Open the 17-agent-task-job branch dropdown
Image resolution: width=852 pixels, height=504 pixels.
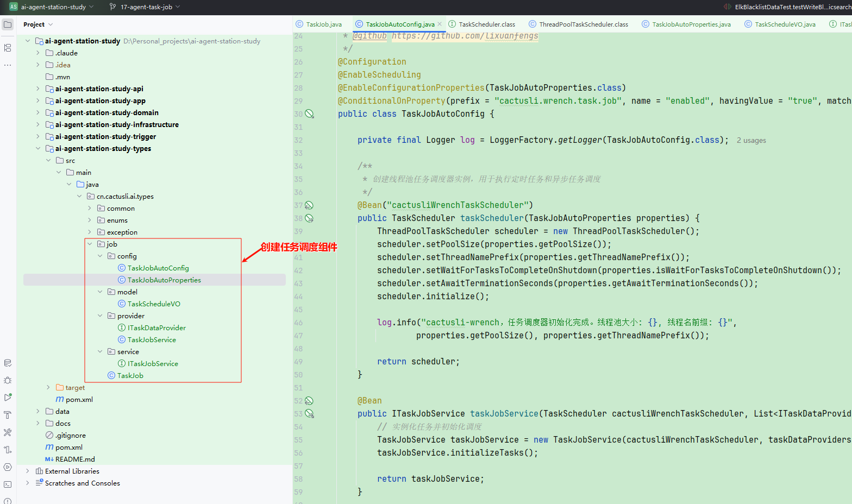145,7
